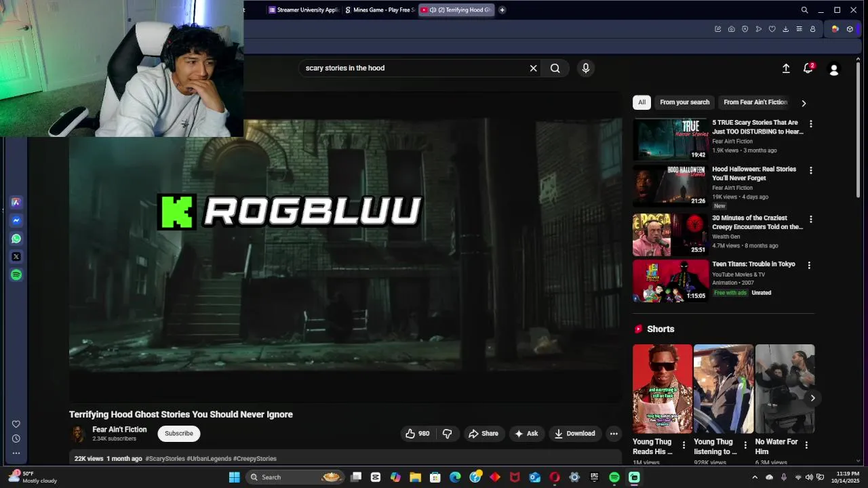
Task: Open the sidebar heart bookmarks icon
Action: click(x=16, y=424)
